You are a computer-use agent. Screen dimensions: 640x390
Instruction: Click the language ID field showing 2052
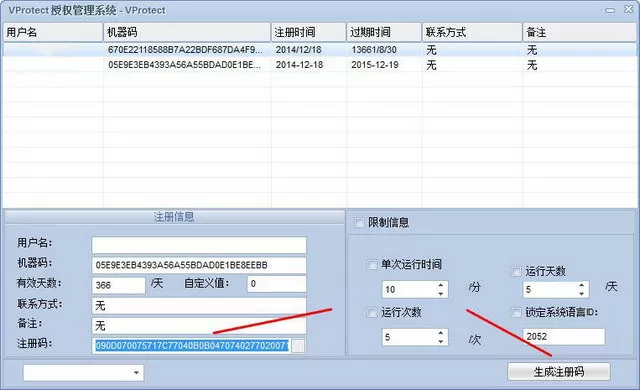[x=564, y=337]
